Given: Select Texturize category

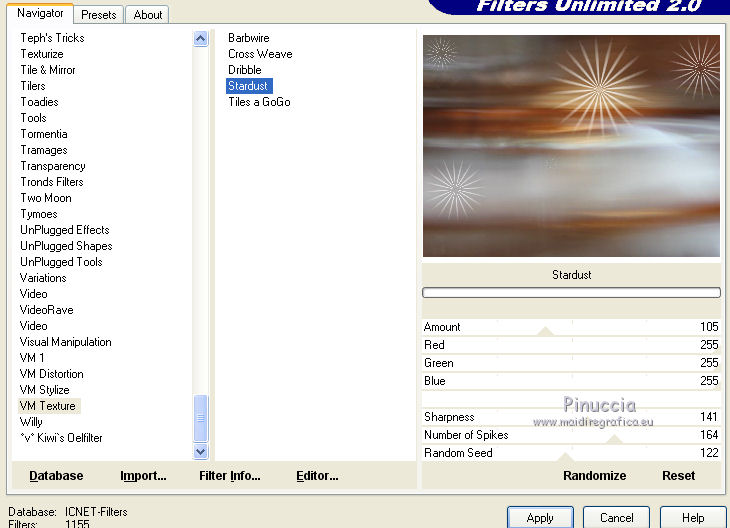Looking at the screenshot, I should pos(41,54).
